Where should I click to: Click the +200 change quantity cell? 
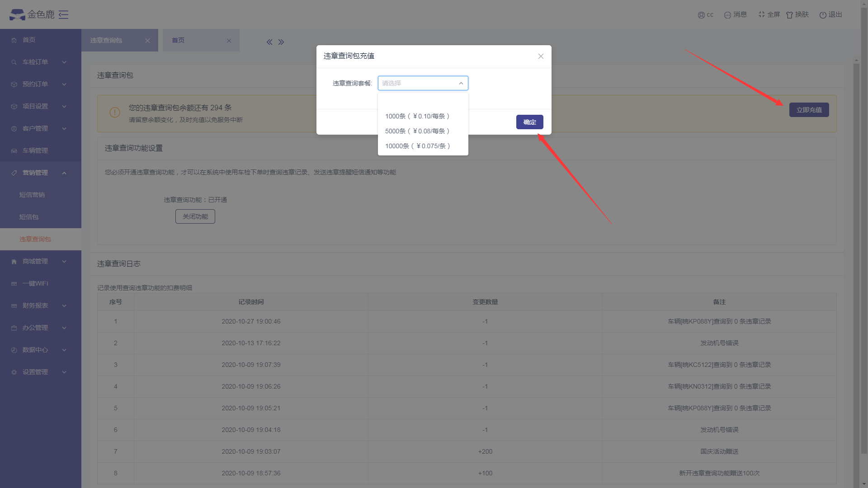tap(485, 451)
